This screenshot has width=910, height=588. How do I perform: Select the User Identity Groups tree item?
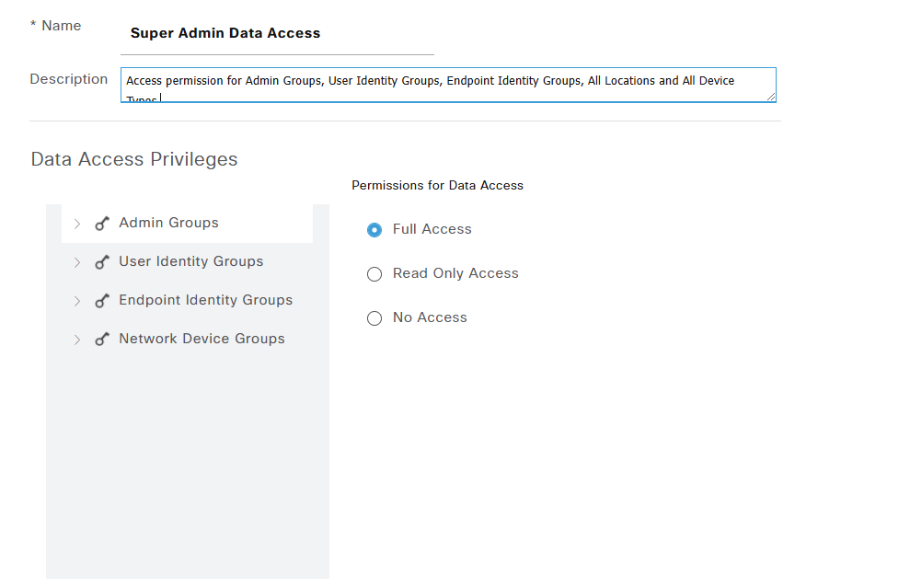pos(190,261)
